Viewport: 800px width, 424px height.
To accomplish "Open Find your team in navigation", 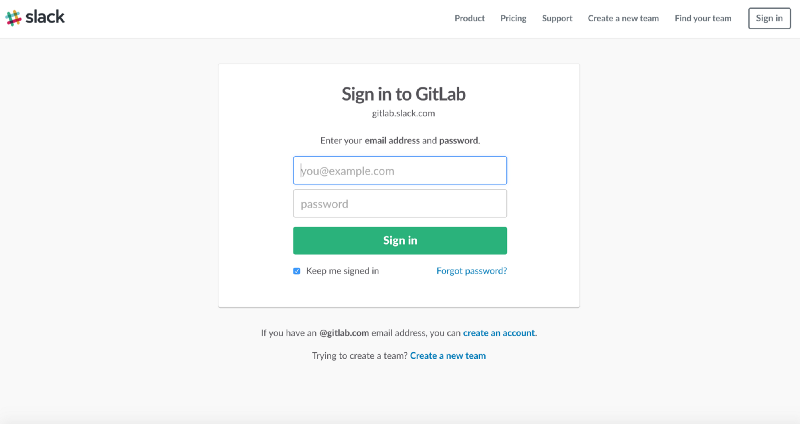I will click(703, 18).
